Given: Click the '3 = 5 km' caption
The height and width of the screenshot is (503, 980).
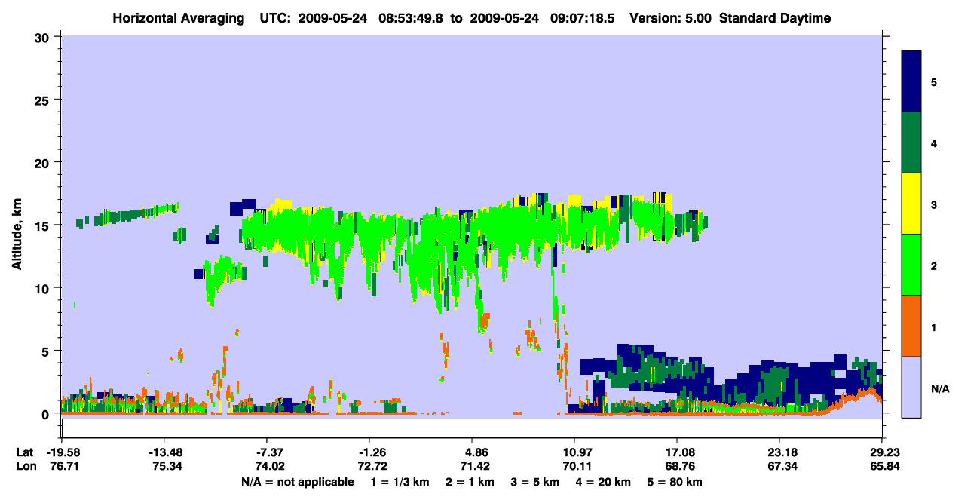Looking at the screenshot, I should click(x=534, y=482).
